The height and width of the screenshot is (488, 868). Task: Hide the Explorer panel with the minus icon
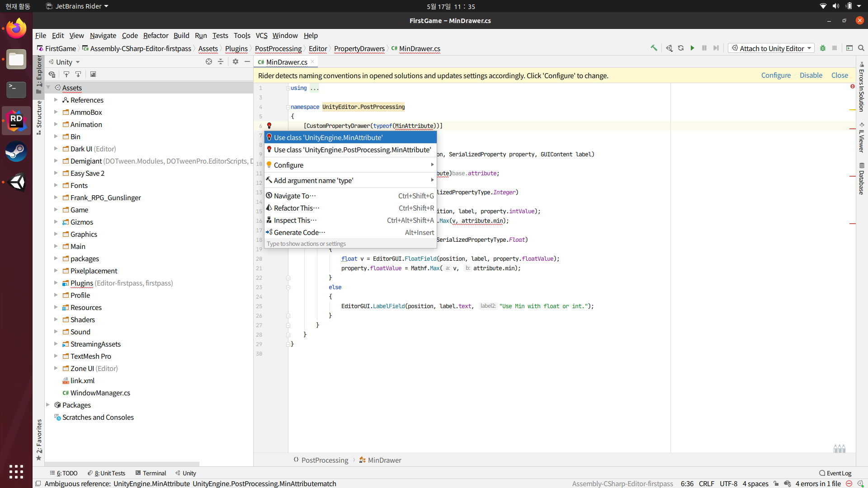click(x=247, y=62)
